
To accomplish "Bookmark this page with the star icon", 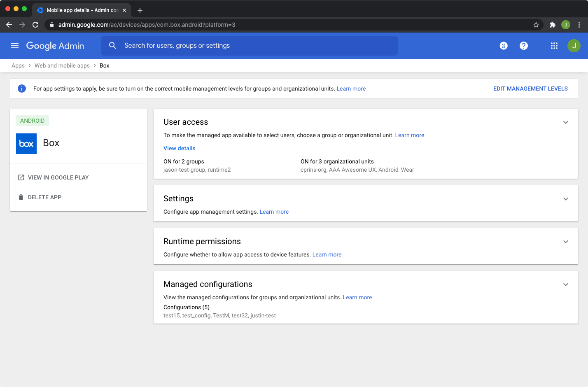I will coord(536,25).
